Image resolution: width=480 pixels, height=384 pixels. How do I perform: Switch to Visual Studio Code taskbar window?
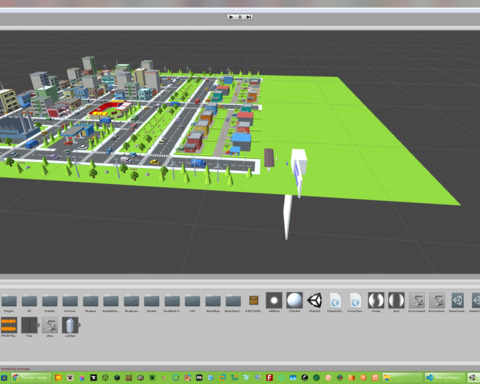pyautogui.click(x=445, y=378)
